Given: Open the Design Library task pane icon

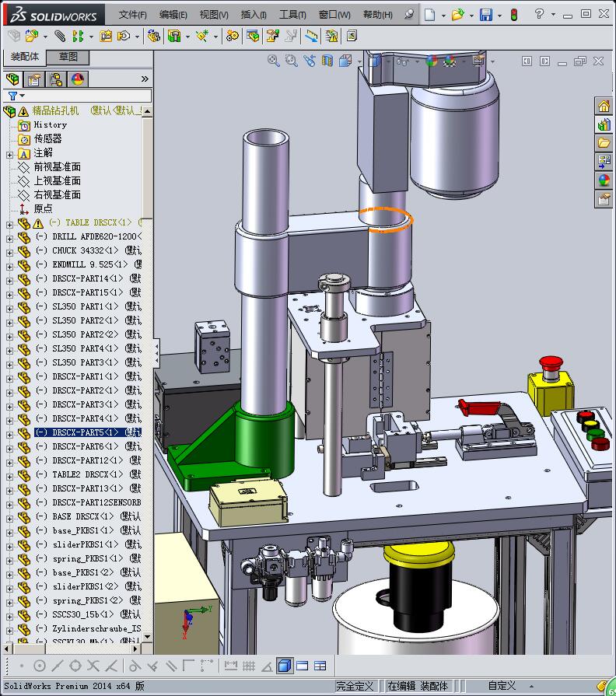Looking at the screenshot, I should click(604, 124).
